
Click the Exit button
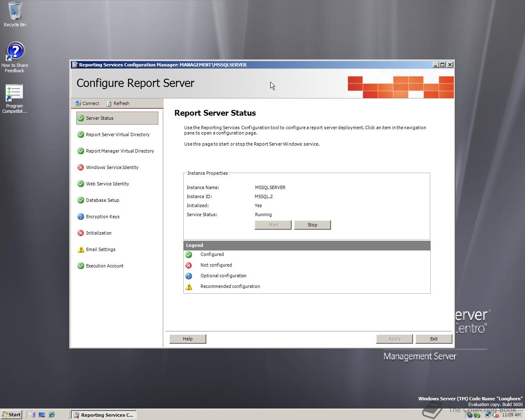[x=434, y=339]
